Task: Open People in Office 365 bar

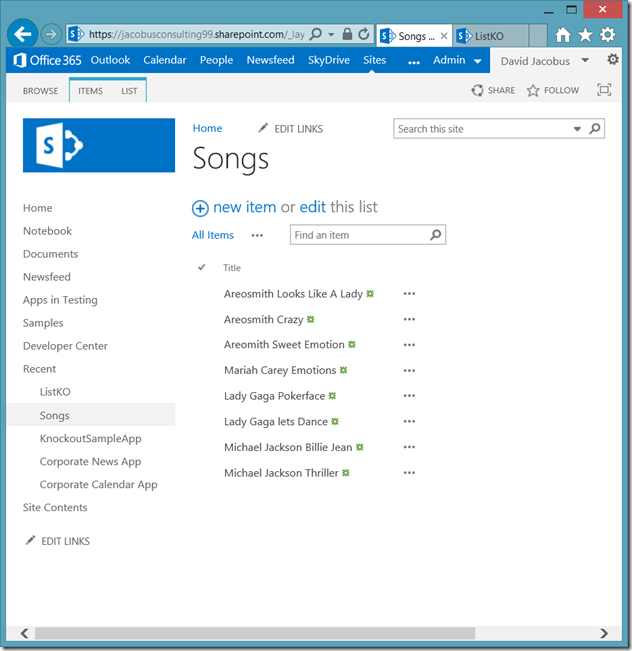Action: tap(216, 60)
